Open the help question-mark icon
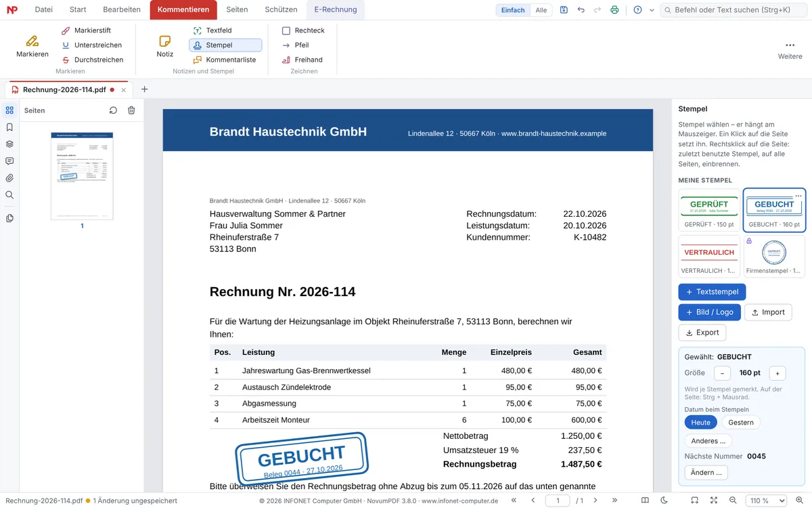Image resolution: width=812 pixels, height=508 pixels. click(637, 10)
